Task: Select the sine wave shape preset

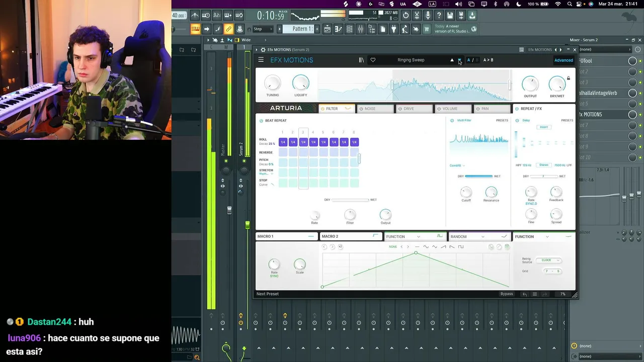Action: point(426,247)
